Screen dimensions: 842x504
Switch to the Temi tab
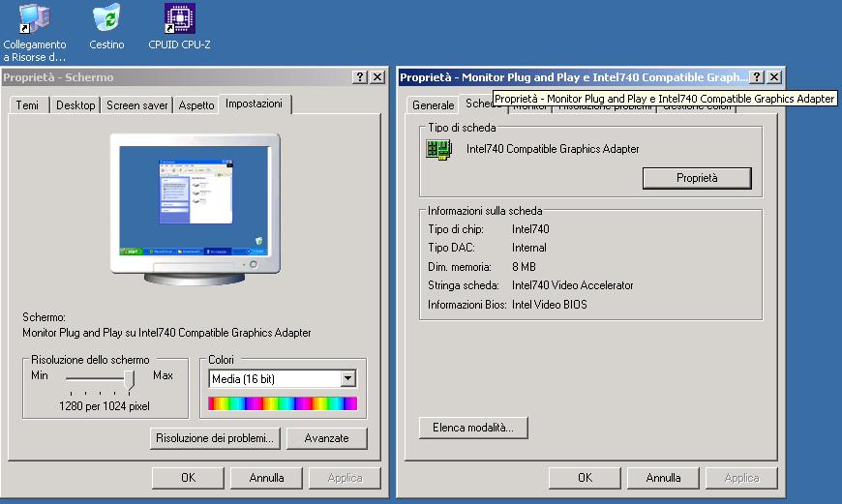pos(27,105)
